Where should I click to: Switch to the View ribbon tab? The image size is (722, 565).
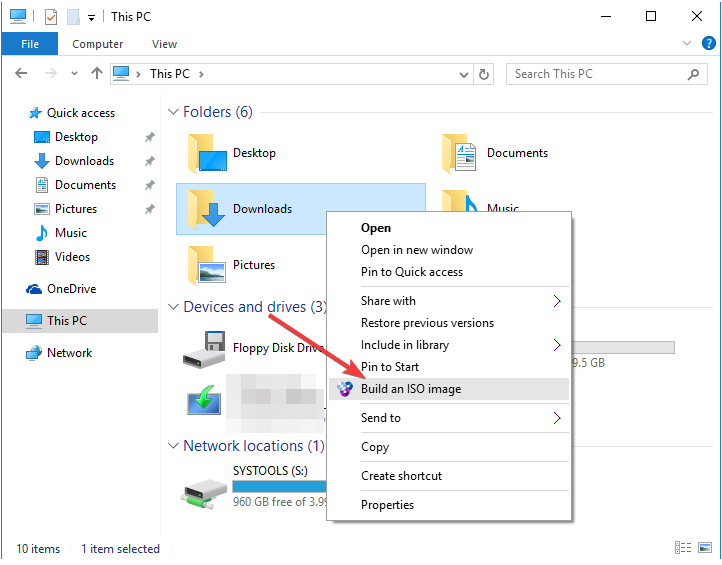click(x=164, y=44)
